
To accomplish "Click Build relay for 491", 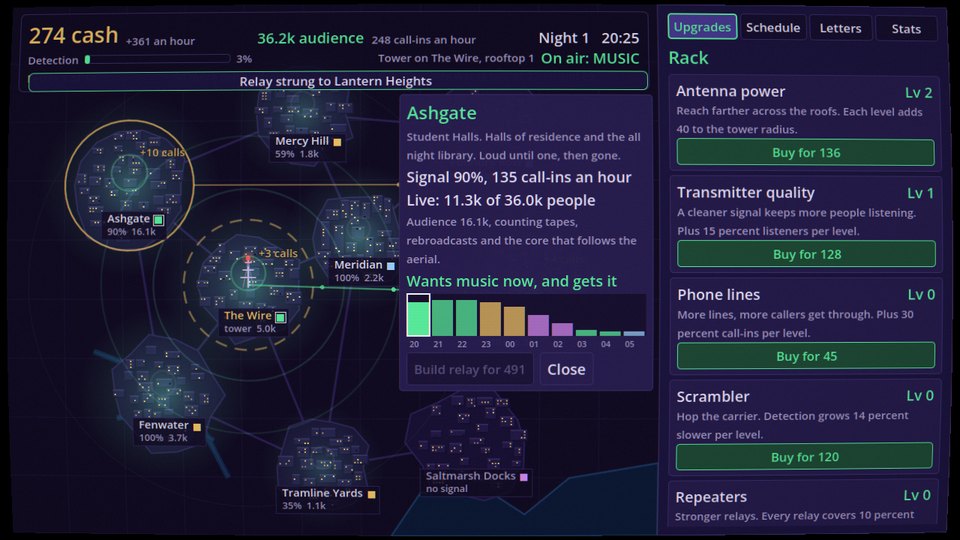I will 470,369.
